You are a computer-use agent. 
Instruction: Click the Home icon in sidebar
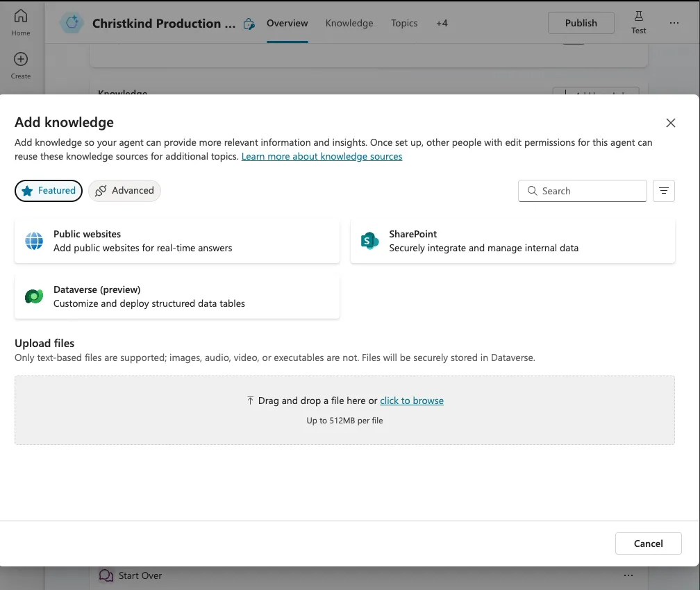[x=21, y=17]
